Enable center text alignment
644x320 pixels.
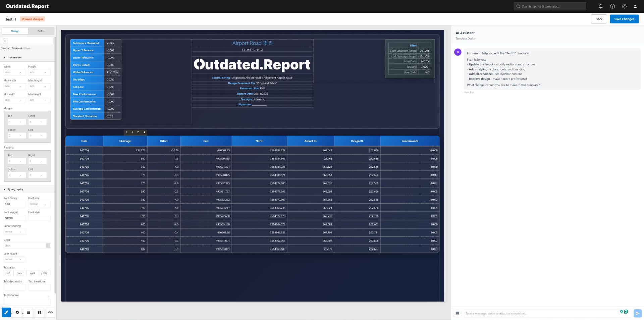point(20,273)
